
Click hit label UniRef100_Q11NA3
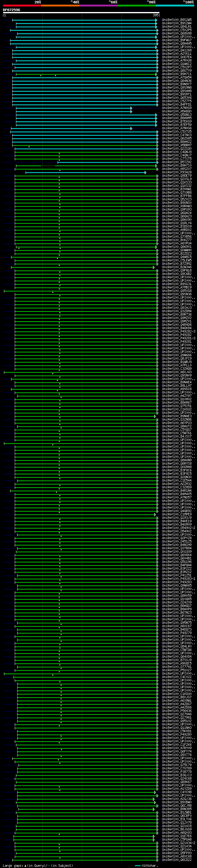(177, 728)
